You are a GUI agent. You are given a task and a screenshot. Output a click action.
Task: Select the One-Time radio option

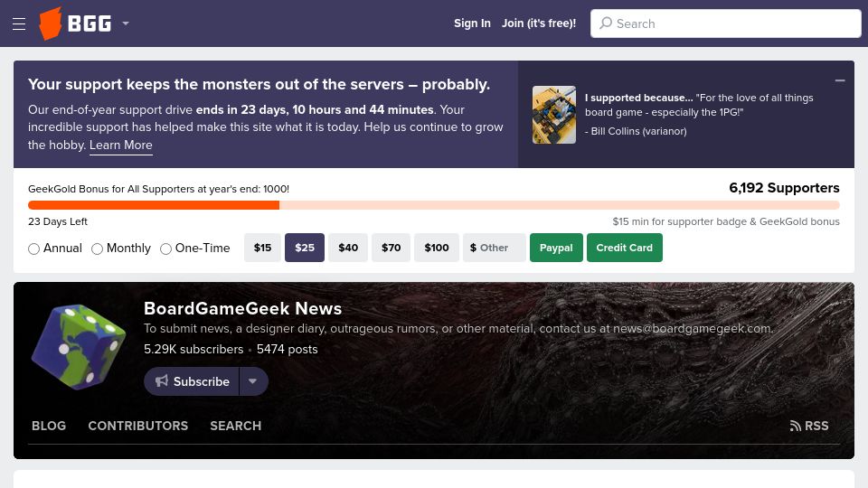click(x=165, y=249)
